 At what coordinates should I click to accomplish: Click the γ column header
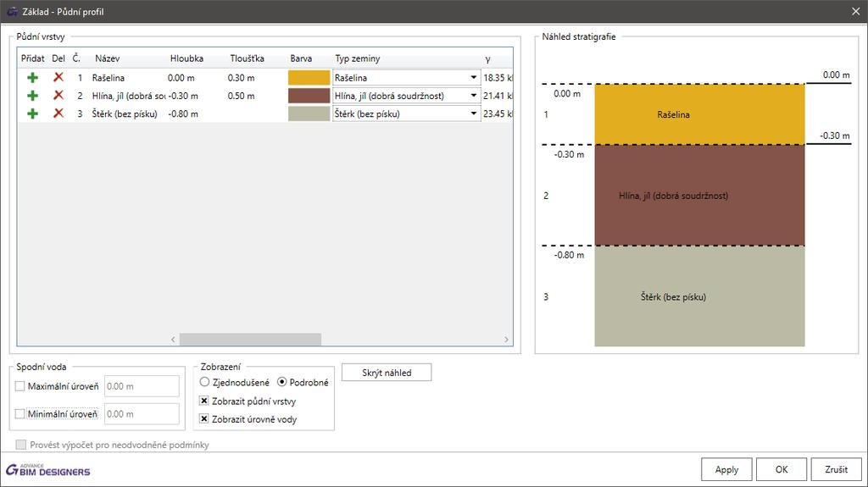point(487,59)
